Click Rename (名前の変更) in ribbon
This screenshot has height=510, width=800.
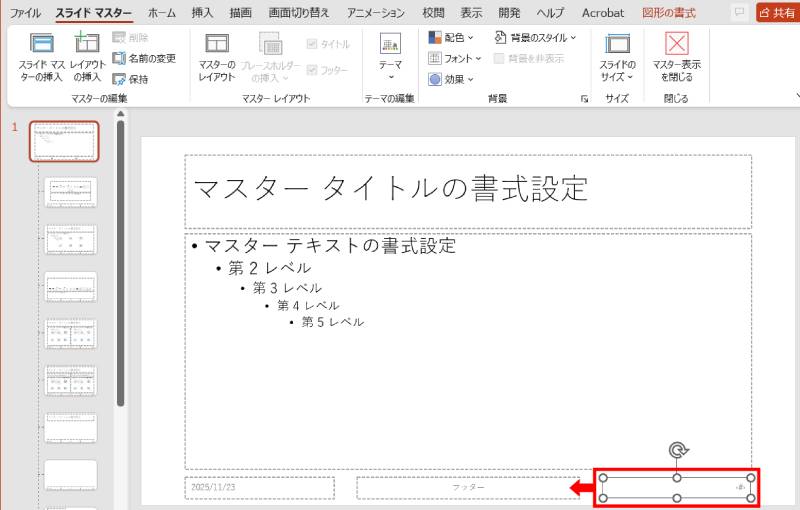pos(144,58)
